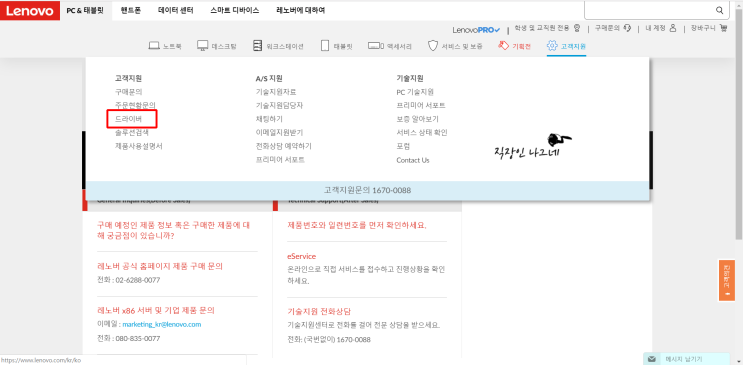
Task: Open the Contact Us menu entry
Action: (x=413, y=160)
